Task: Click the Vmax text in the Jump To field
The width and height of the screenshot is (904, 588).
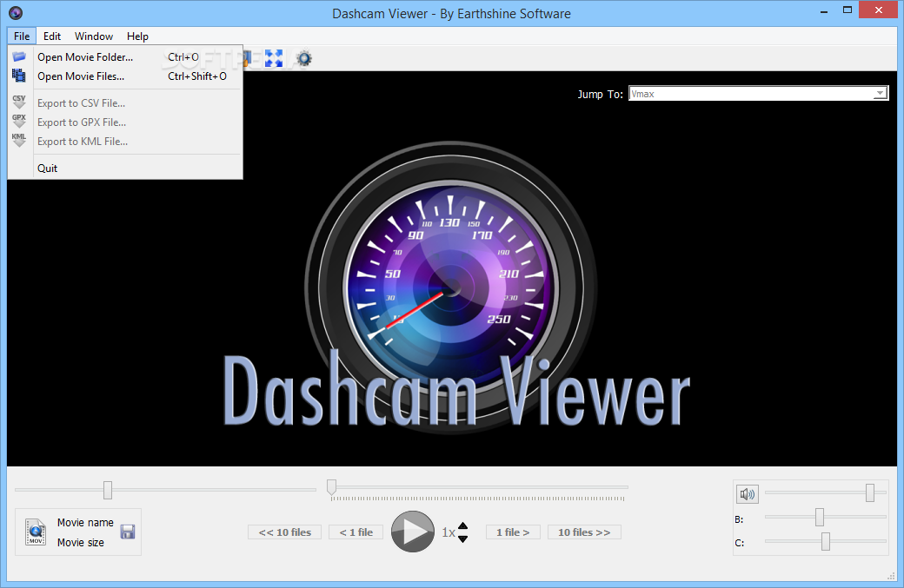Action: coord(642,94)
